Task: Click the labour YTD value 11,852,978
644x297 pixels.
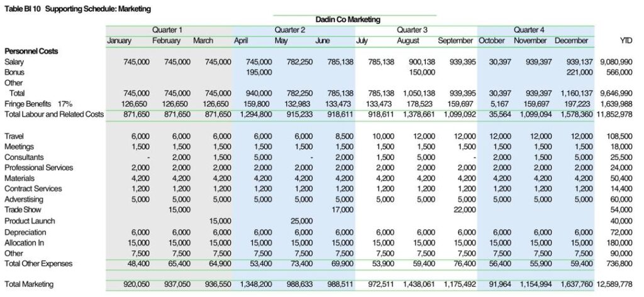Action: tap(614, 114)
